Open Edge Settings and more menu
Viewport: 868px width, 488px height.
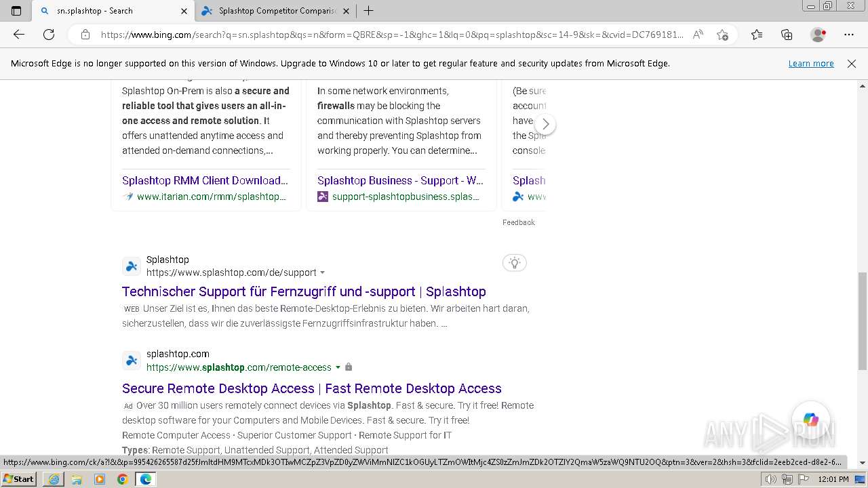pos(849,35)
